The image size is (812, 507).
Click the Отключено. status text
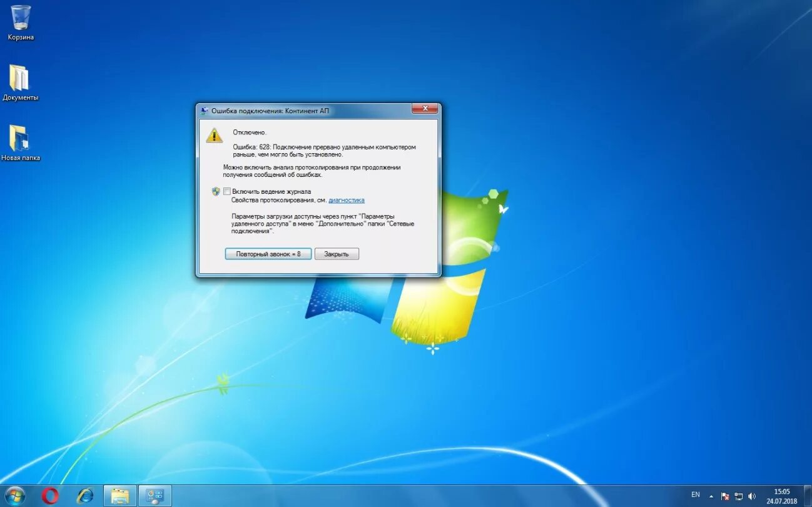tap(250, 133)
